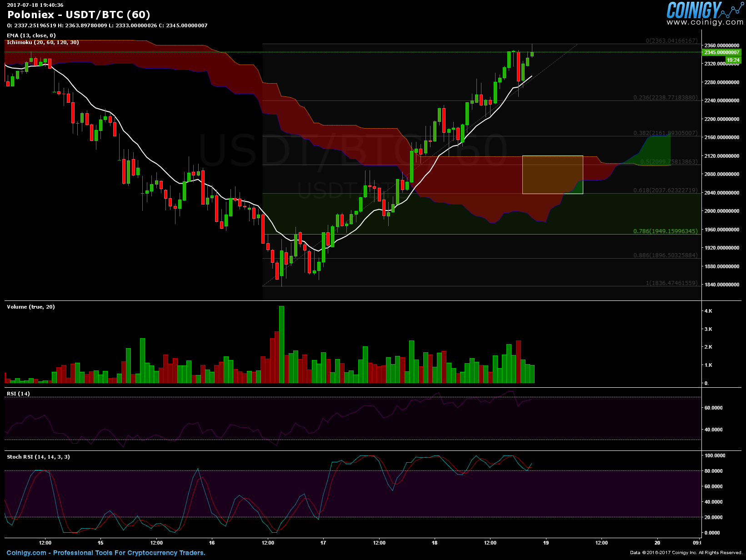Click the 0.236 Fibonacci level label
The image size is (746, 560).
[665, 98]
